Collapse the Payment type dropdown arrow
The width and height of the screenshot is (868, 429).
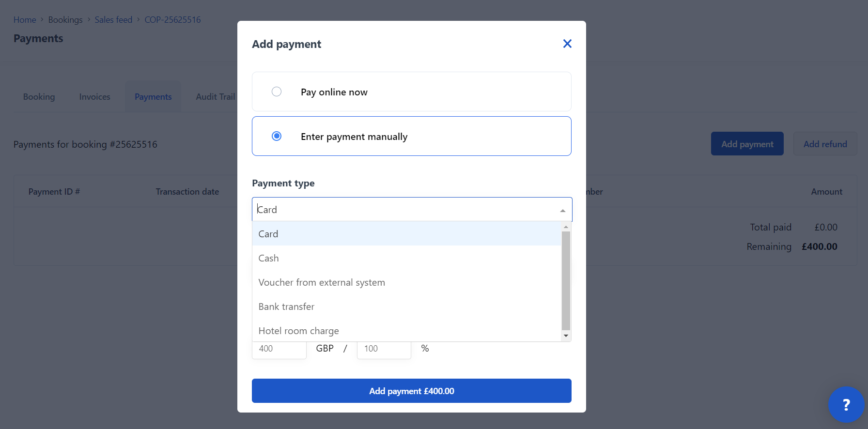click(x=562, y=211)
